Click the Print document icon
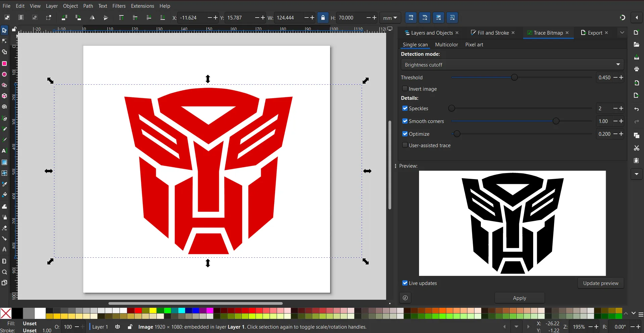Viewport: 644px width, 333px height. [x=636, y=69]
